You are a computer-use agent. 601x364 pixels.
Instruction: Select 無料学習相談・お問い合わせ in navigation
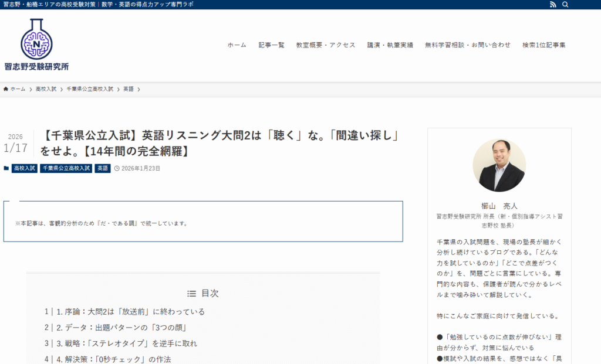pos(468,45)
